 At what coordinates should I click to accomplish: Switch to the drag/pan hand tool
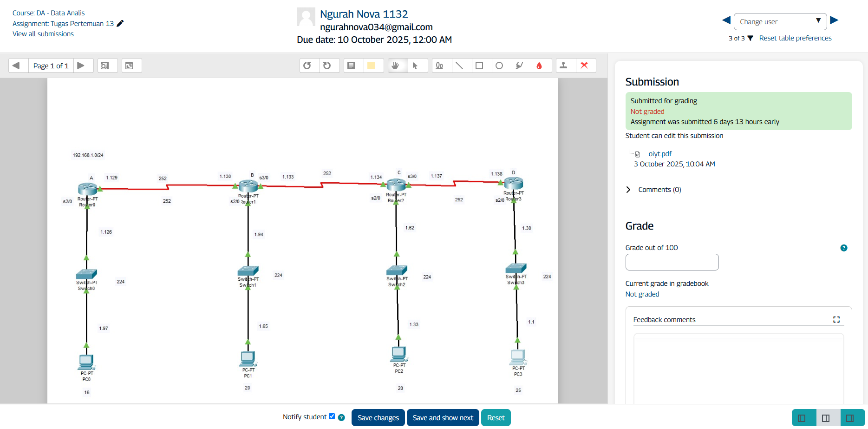[395, 66]
